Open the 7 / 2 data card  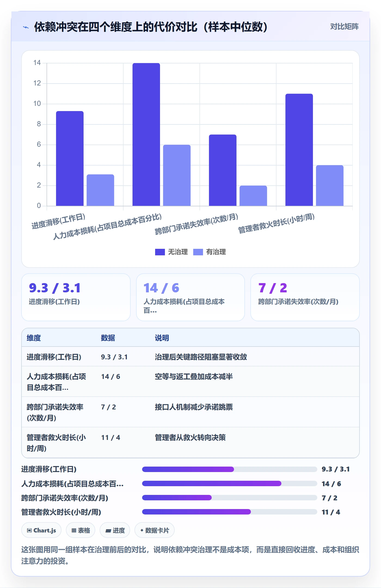(x=305, y=297)
